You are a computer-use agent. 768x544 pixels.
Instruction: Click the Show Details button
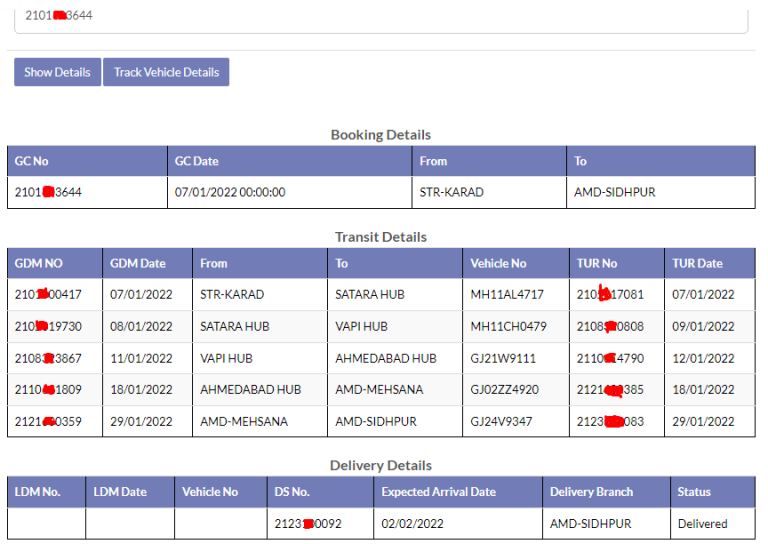tap(57, 72)
